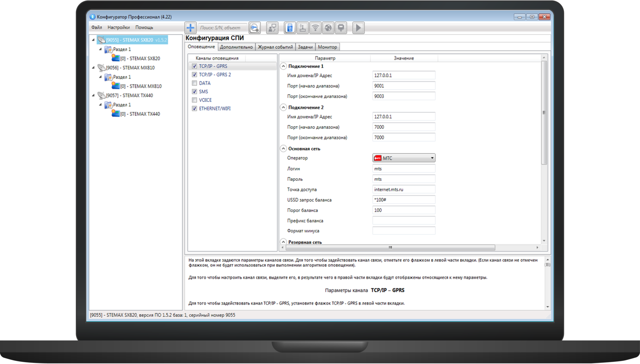Uncheck the TCP/IP - GPRS channel checkbox
Screen dimensions: 640x364
pos(194,66)
